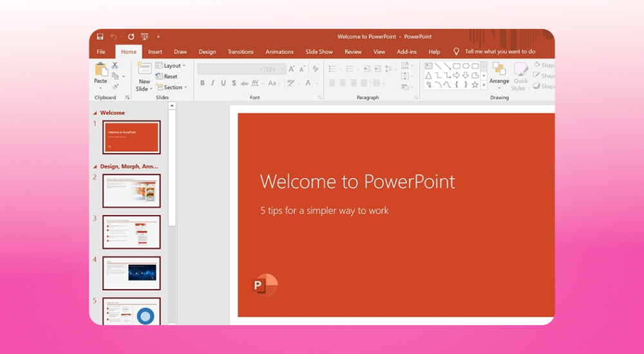Click the Format Painter brush icon
The image size is (644, 354).
coord(115,86)
